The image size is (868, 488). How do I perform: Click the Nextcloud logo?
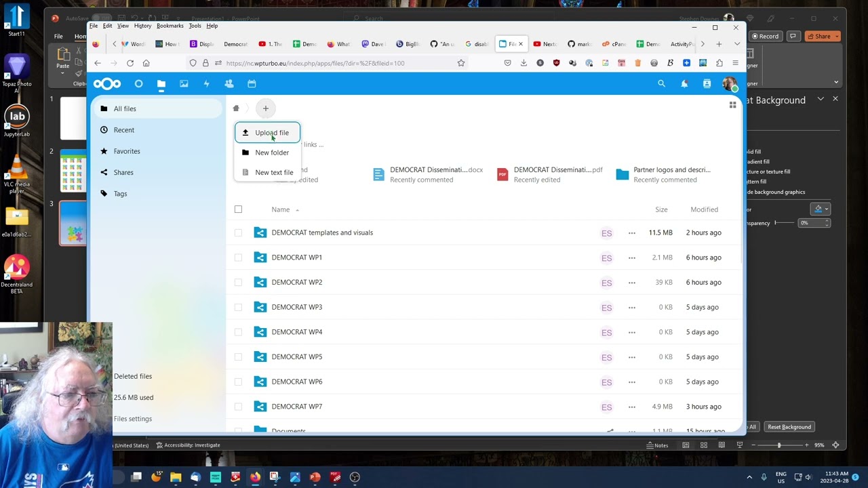point(107,84)
